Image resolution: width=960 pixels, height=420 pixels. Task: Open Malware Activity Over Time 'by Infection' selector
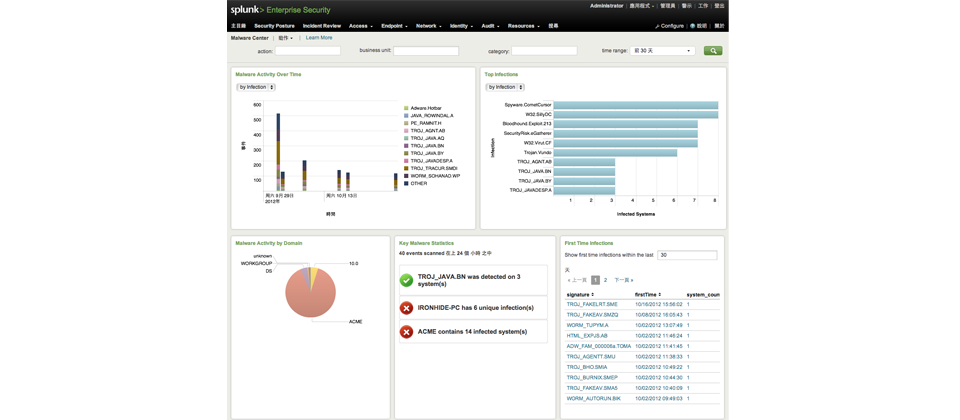[256, 88]
